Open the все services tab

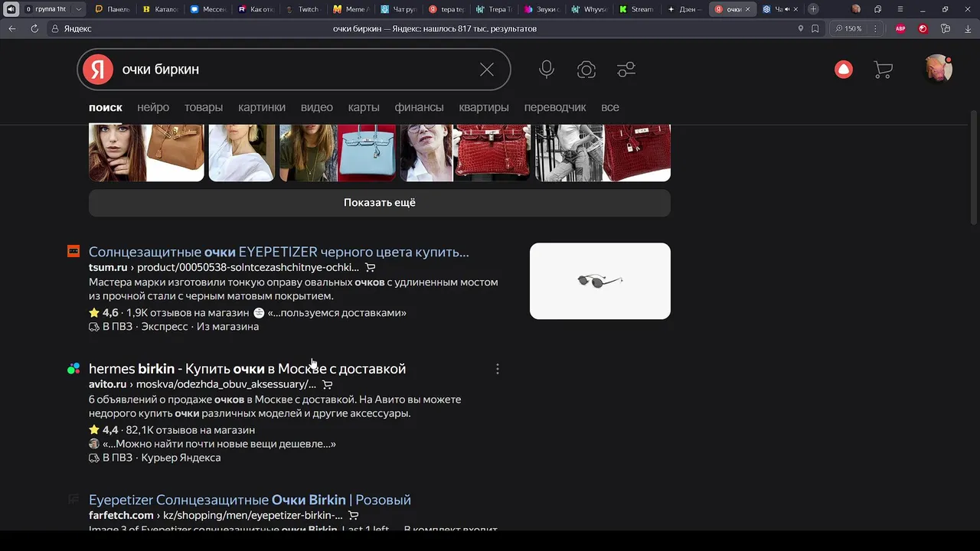610,107
